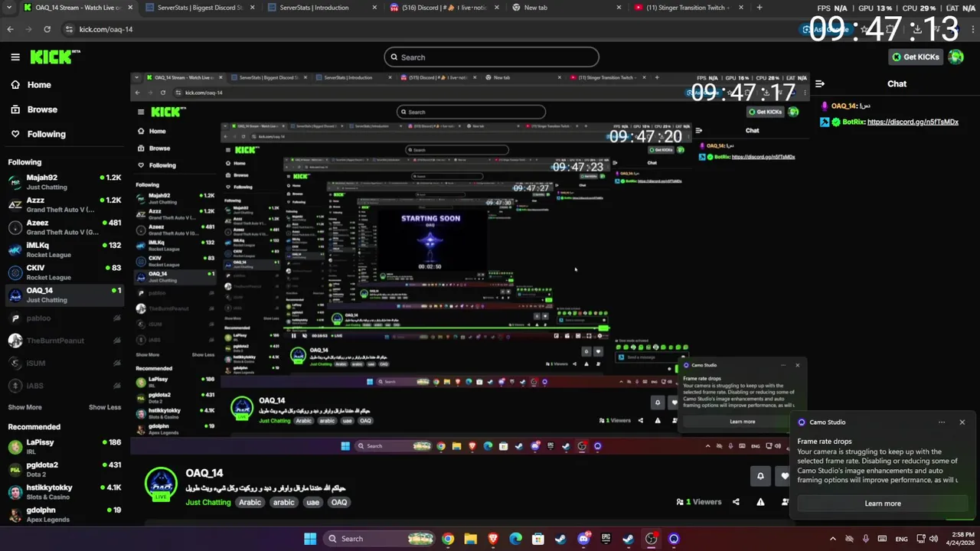980x551 pixels.
Task: Open a new browser tab with plus
Action: (759, 8)
